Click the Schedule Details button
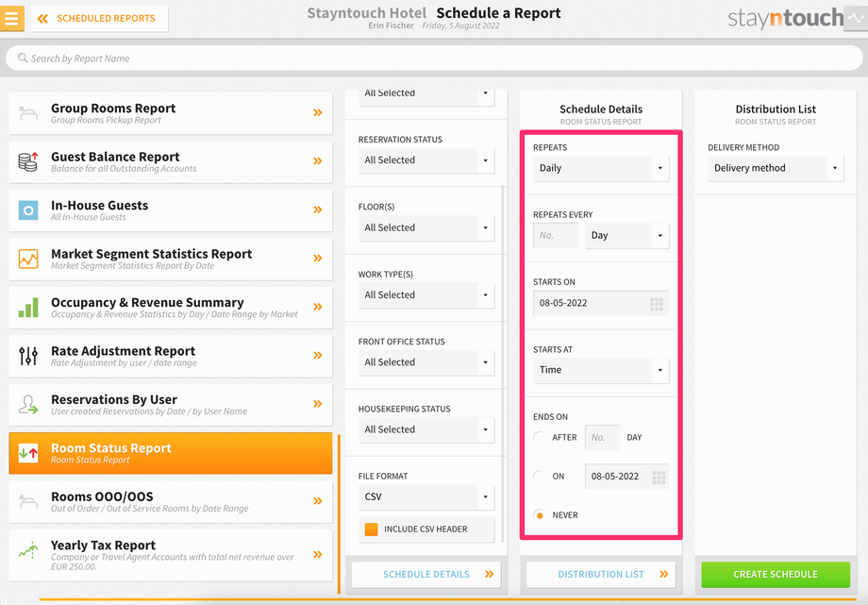Viewport: 868px width, 605px height. pos(426,575)
